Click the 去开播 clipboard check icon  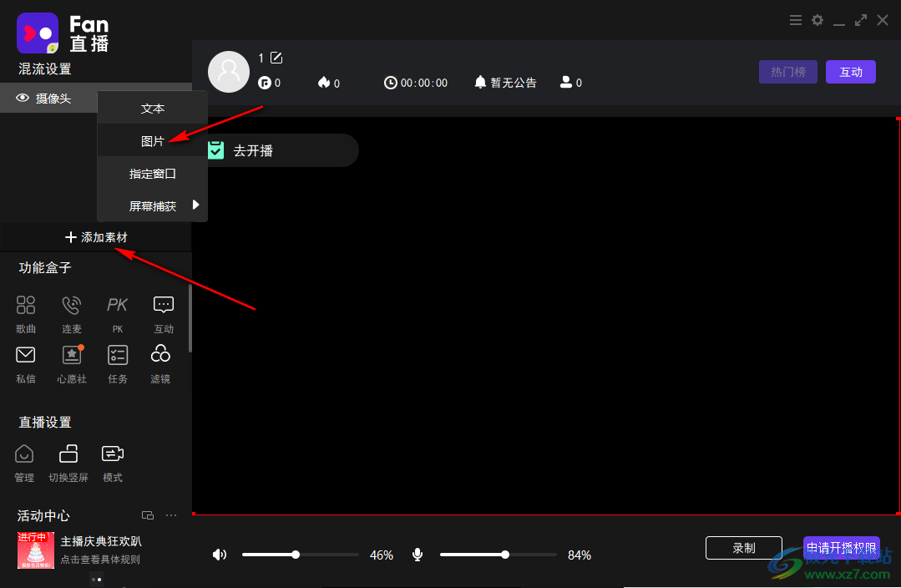[x=216, y=150]
